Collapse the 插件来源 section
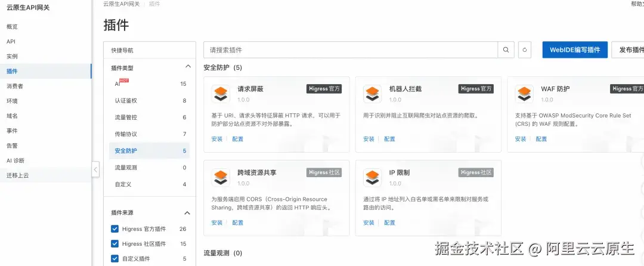644x266 pixels. point(187,213)
